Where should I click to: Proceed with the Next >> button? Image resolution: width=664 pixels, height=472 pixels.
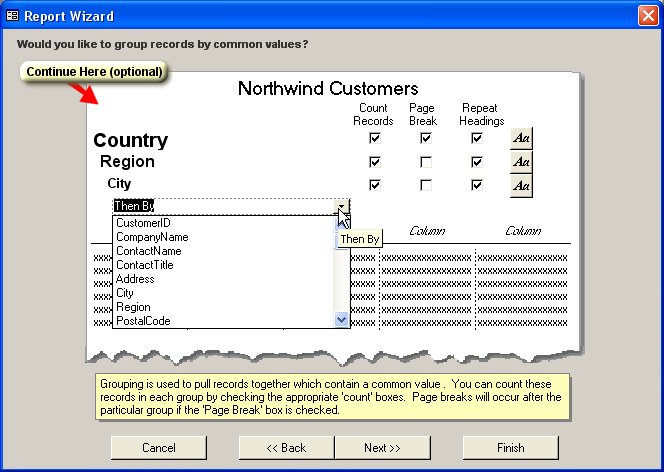[x=382, y=448]
